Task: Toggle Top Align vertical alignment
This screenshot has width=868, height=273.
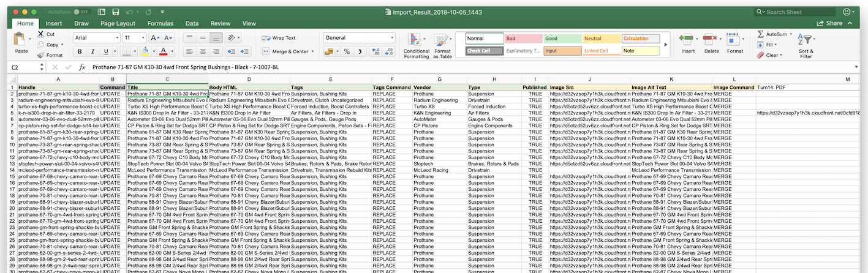Action: (x=189, y=37)
